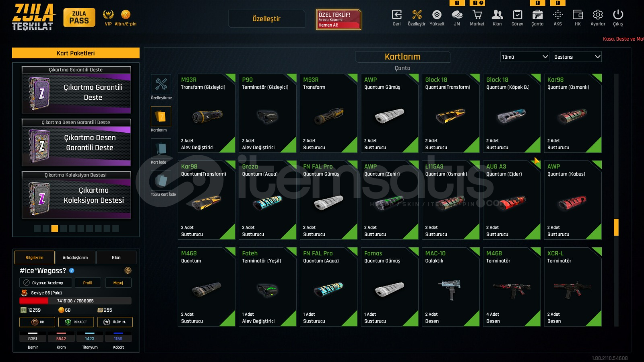
Task: Select the highlighted third card-pack page dot
Action: pyautogui.click(x=55, y=228)
